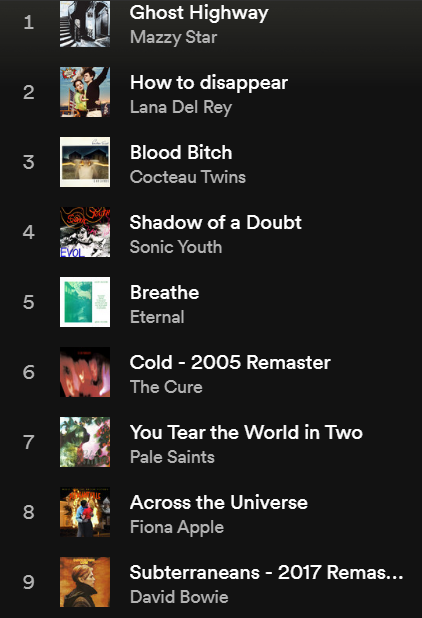The height and width of the screenshot is (618, 422).
Task: Click the Subterraneans - 2017 Remaster track title
Action: 266,573
